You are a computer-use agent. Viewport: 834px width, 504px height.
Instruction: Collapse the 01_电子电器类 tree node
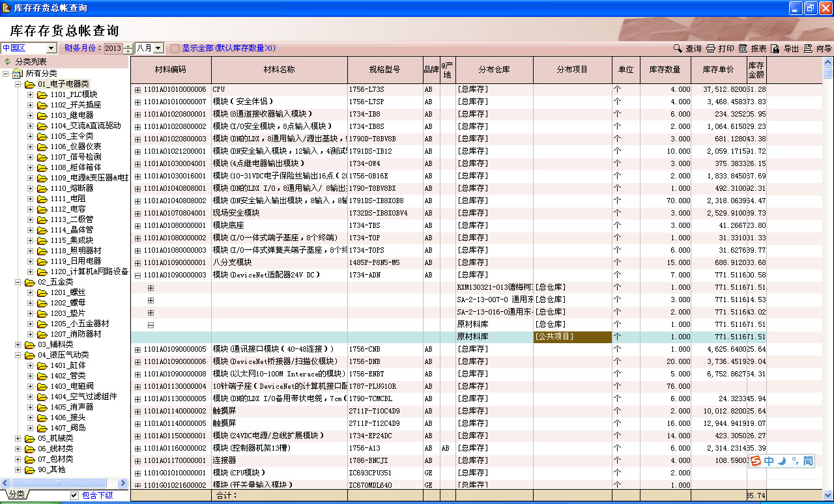click(18, 84)
